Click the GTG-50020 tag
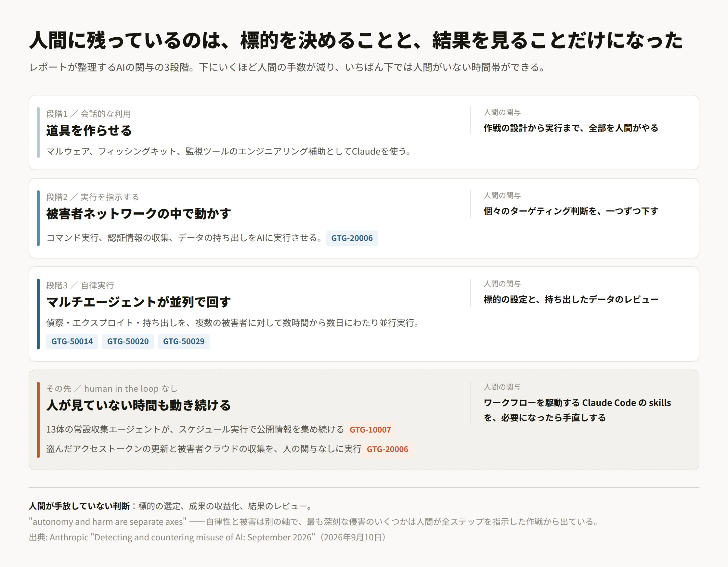 tap(128, 341)
